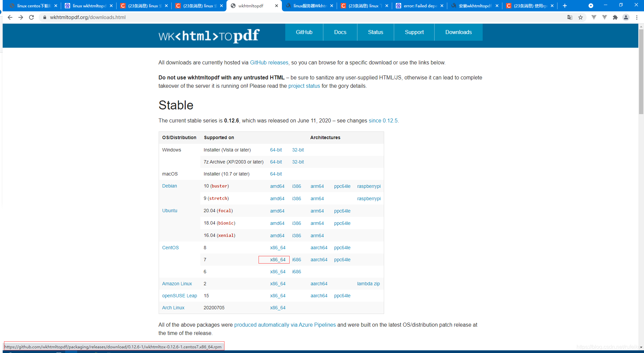Download Windows Installer 64-bit
644x353 pixels.
[x=276, y=150]
